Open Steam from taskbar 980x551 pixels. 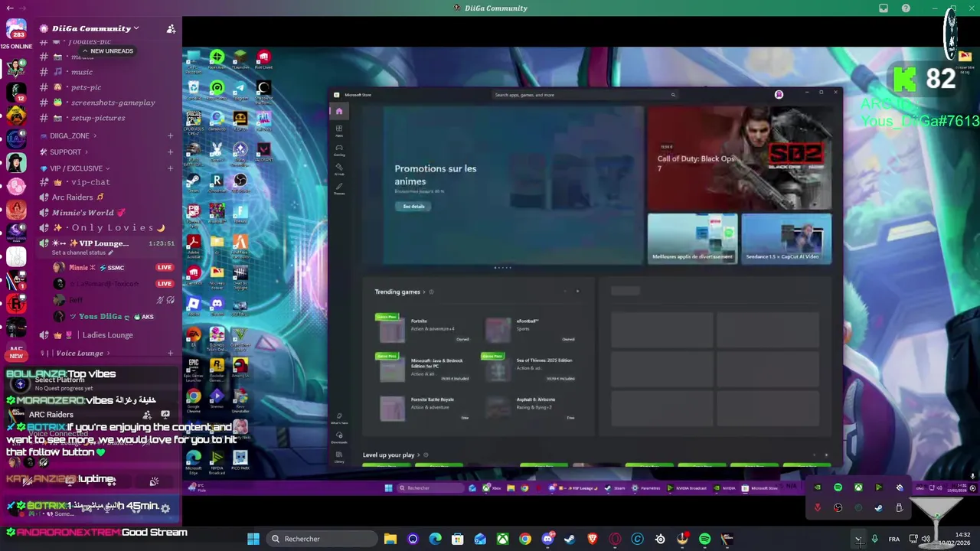tap(570, 539)
